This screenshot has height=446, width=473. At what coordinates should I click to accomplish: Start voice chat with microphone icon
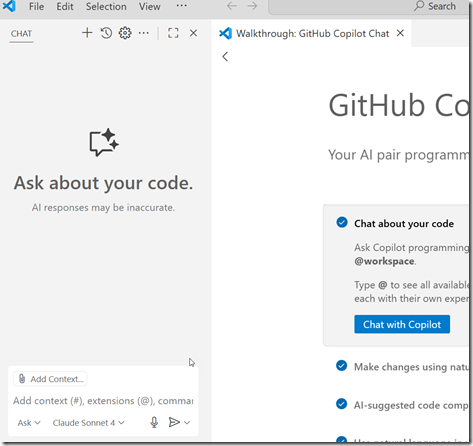click(154, 422)
